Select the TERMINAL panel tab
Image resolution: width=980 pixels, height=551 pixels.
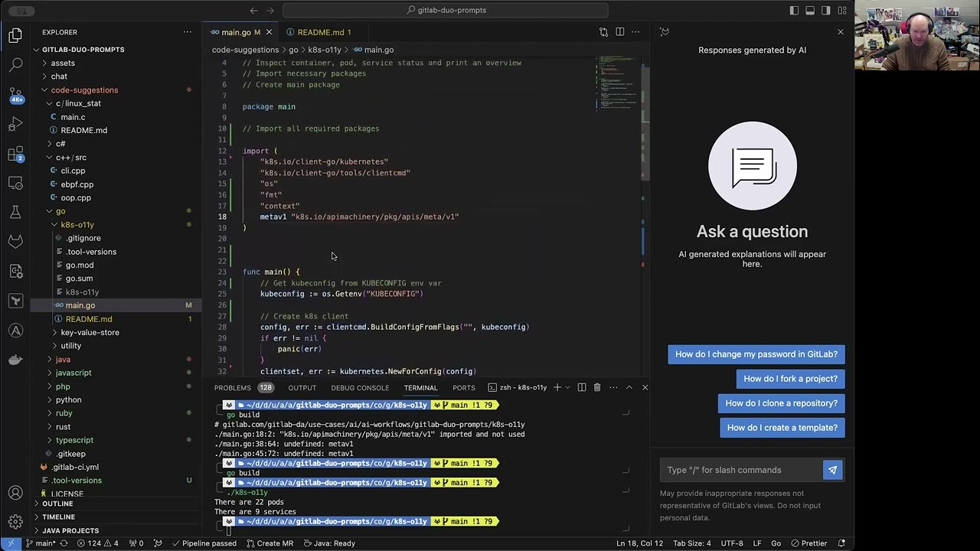(x=420, y=388)
